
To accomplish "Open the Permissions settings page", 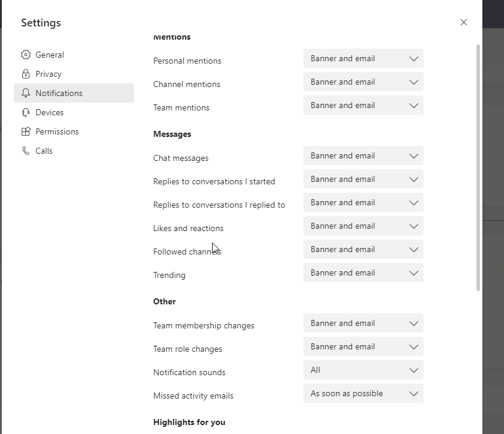I will [x=57, y=131].
